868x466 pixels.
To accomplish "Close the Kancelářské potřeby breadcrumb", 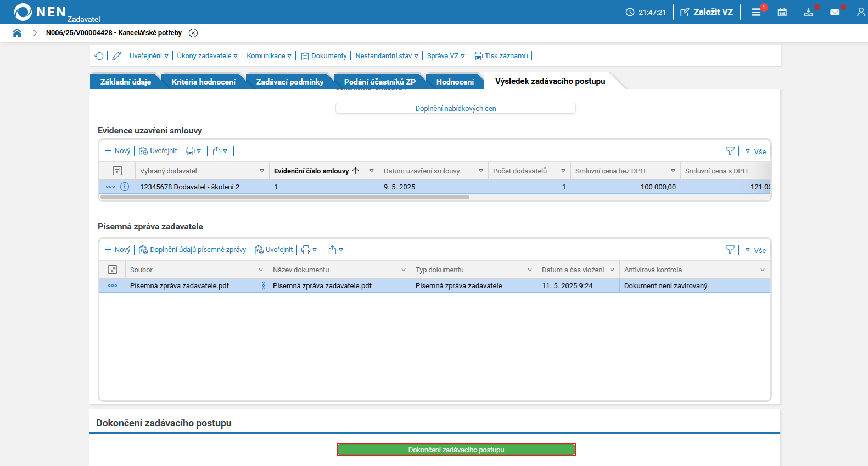I will coord(193,33).
